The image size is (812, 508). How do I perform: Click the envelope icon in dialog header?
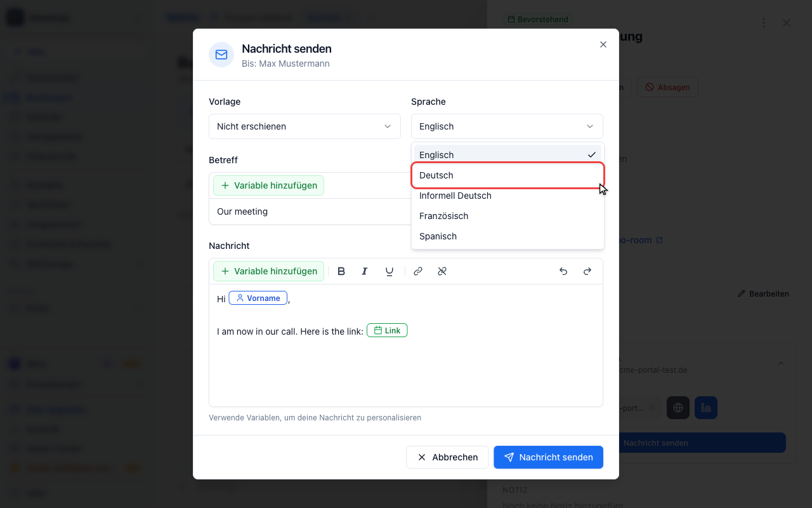click(x=221, y=55)
